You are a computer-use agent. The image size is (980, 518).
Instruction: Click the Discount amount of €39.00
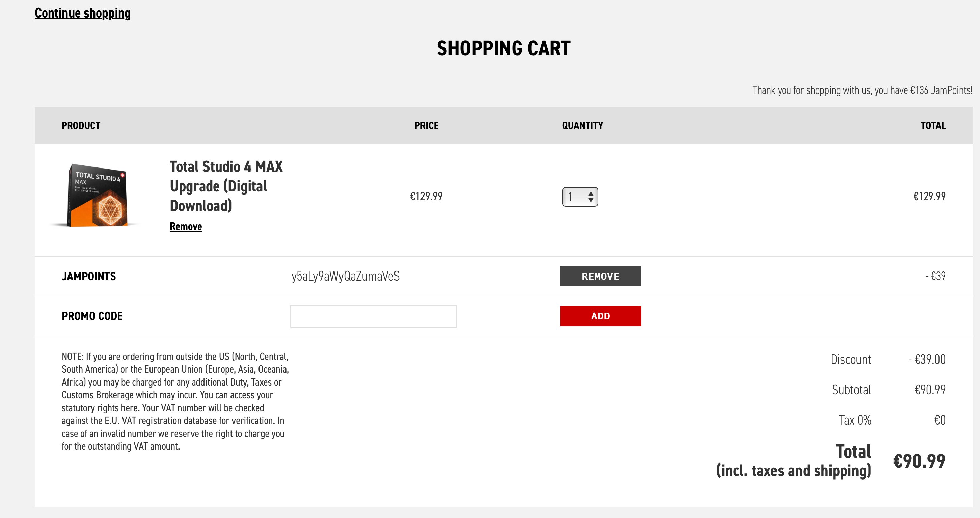926,360
